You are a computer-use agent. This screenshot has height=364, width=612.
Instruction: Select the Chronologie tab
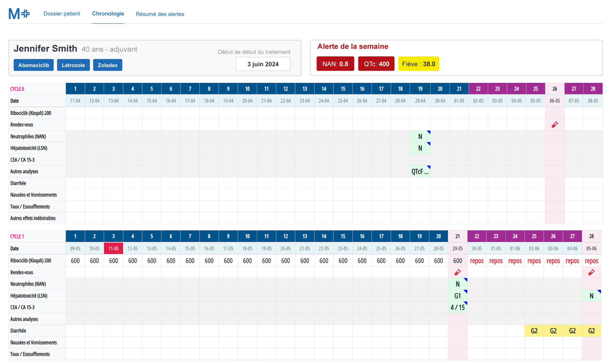click(x=108, y=14)
